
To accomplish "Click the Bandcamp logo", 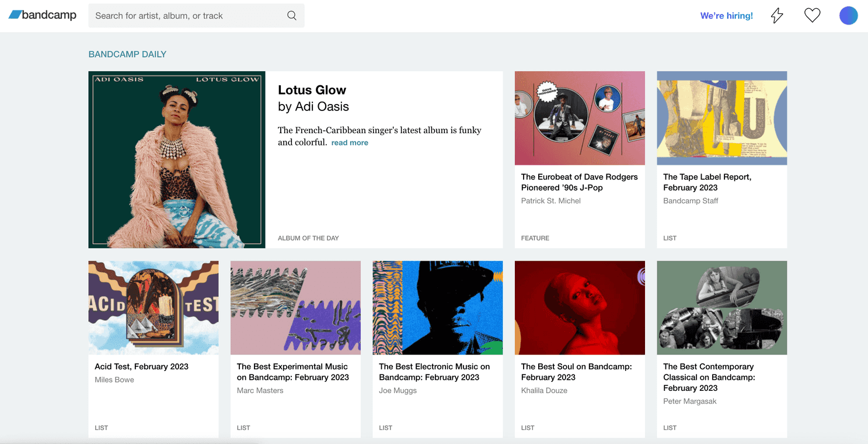I will point(42,15).
